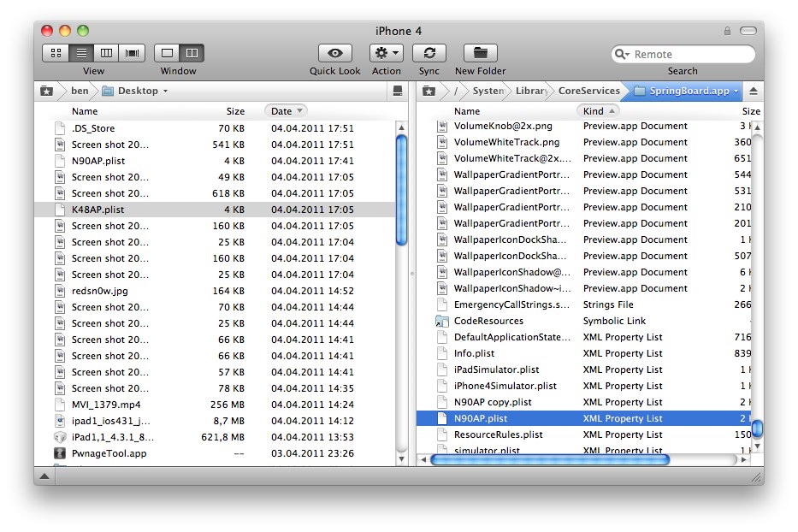Sort right pane by Name column
The image size is (798, 532).
coord(467,111)
